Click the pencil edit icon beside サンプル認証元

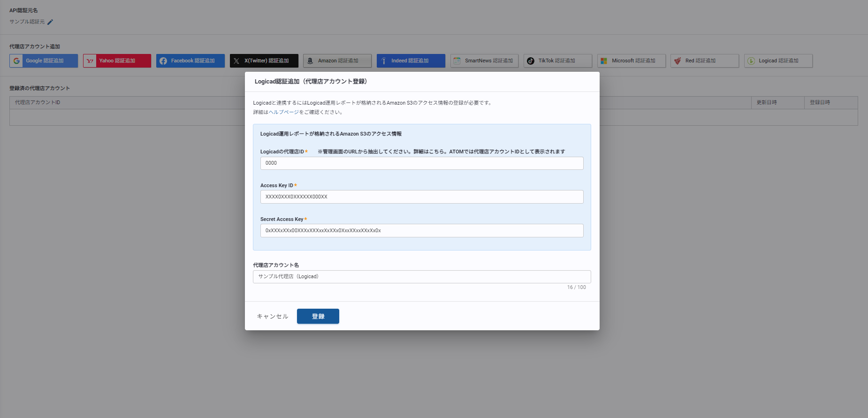click(x=50, y=22)
